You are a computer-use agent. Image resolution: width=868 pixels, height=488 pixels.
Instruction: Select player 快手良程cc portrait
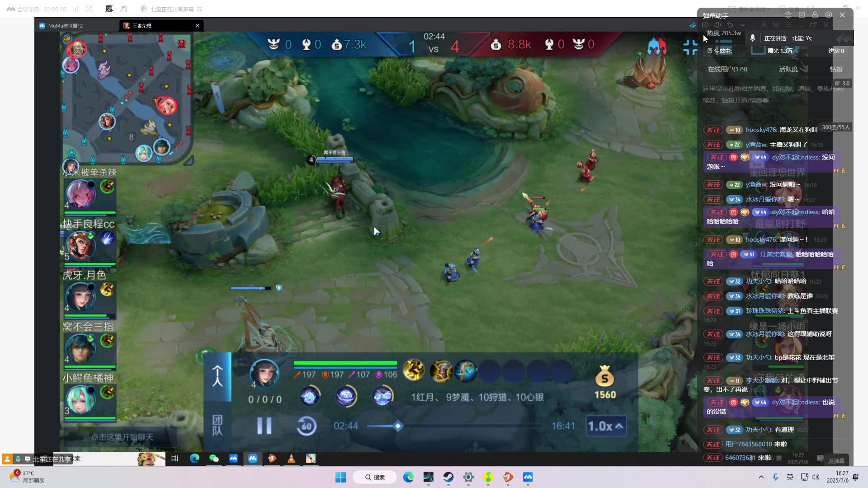click(81, 246)
